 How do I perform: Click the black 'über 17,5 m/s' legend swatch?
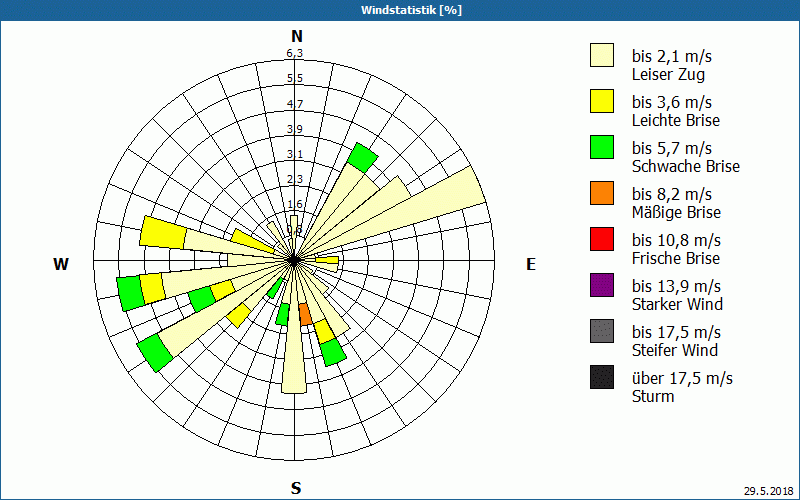click(602, 377)
